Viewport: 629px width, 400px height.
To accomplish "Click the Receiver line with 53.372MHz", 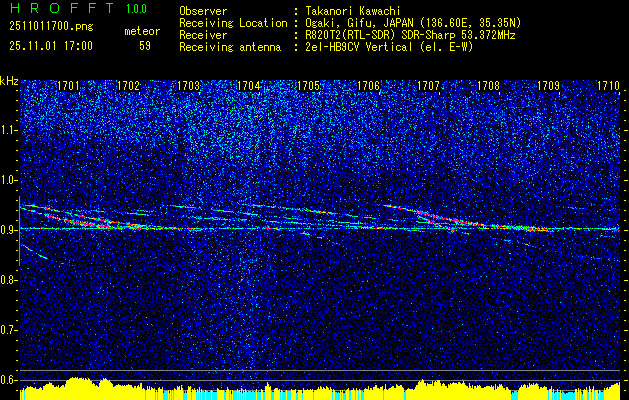I will point(347,35).
